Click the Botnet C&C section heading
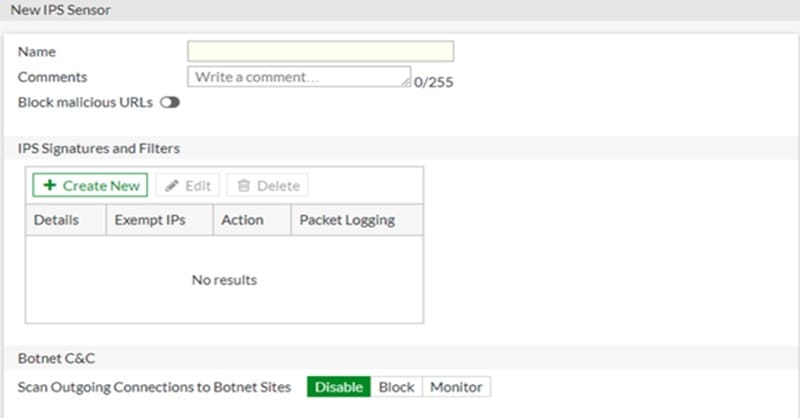The width and height of the screenshot is (800, 418). point(56,358)
